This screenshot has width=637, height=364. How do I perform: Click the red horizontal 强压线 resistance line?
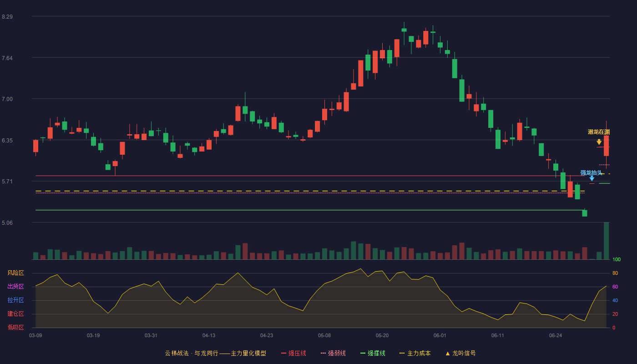[309, 176]
